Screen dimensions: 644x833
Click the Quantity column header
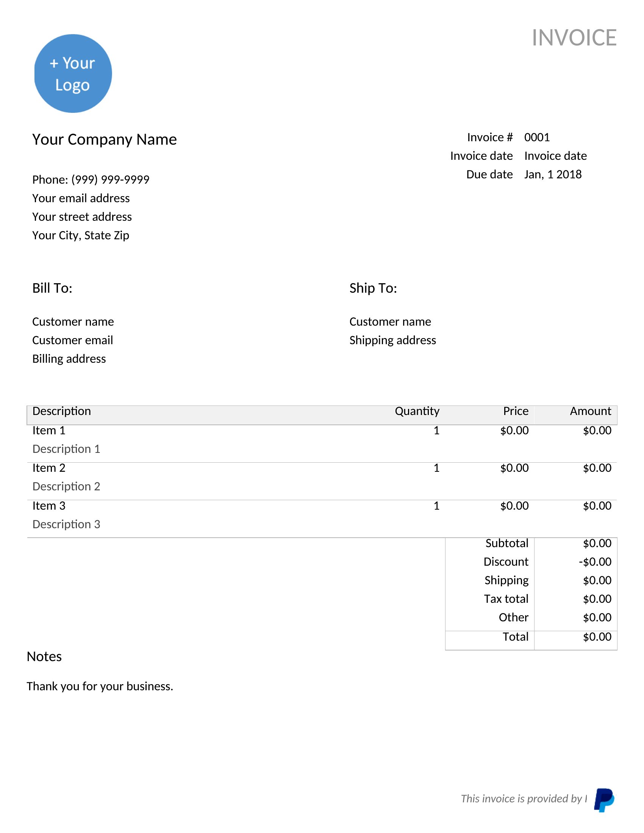click(417, 411)
